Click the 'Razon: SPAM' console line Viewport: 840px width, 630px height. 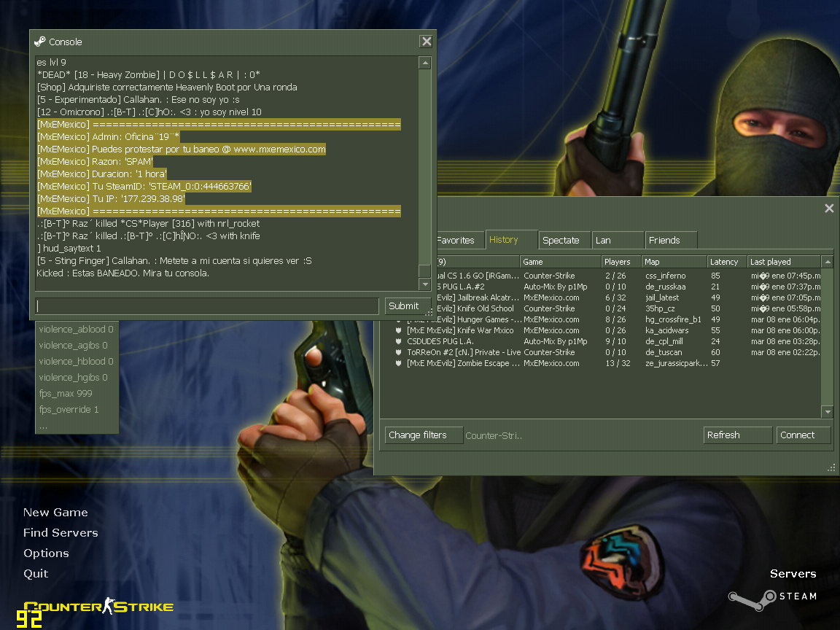coord(95,162)
